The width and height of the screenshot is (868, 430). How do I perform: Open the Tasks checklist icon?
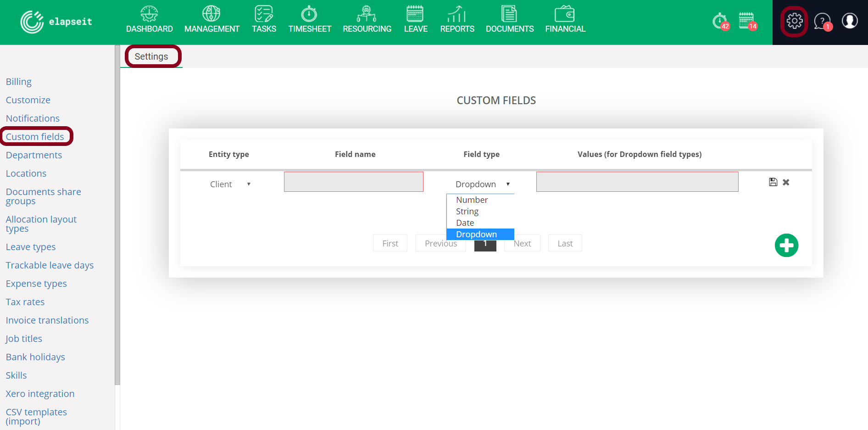point(264,14)
